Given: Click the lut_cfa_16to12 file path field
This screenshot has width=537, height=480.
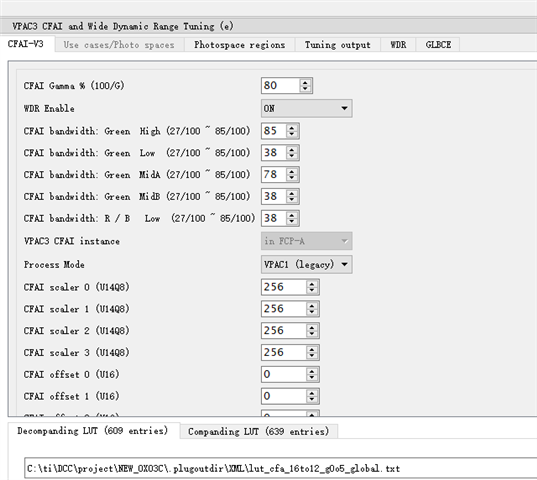Looking at the screenshot, I should (x=281, y=468).
